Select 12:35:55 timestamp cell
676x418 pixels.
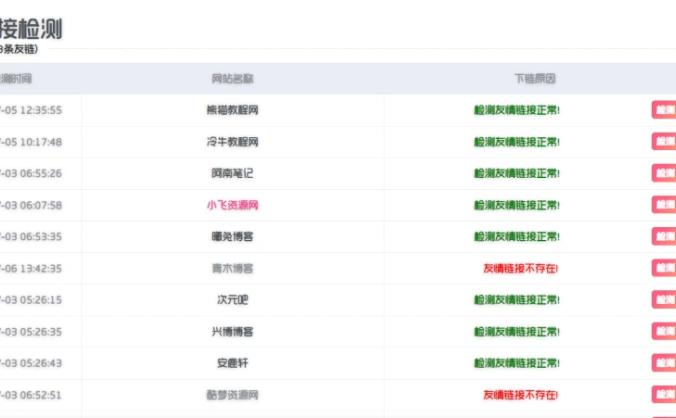coord(31,110)
